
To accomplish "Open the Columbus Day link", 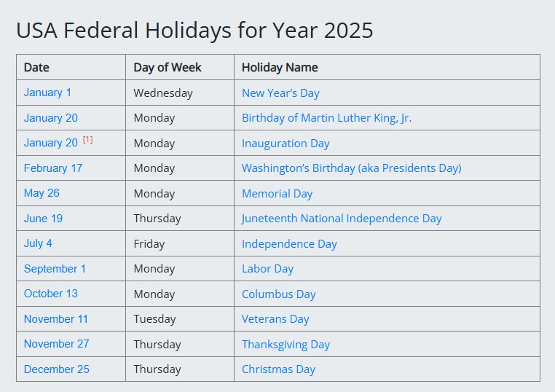I will 278,294.
